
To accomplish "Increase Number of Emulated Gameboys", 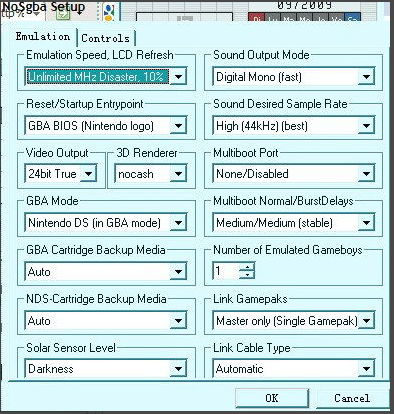I will pyautogui.click(x=247, y=267).
